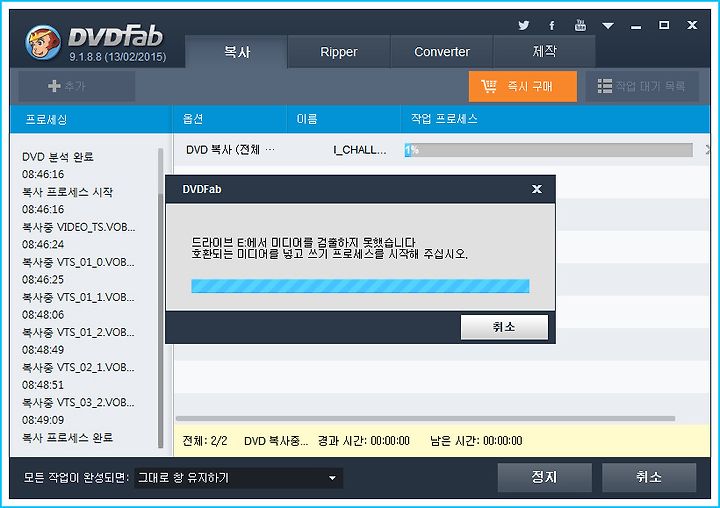Select log entry 복사중 VTS_01_1.VOB...
Image resolution: width=720 pixels, height=508 pixels.
pos(79,297)
